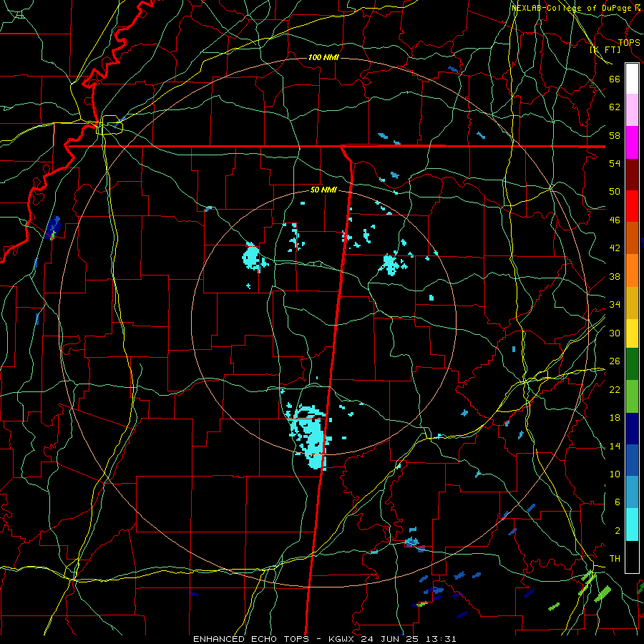
Task: Pick the cyan legend swatch
Action: (x=632, y=525)
